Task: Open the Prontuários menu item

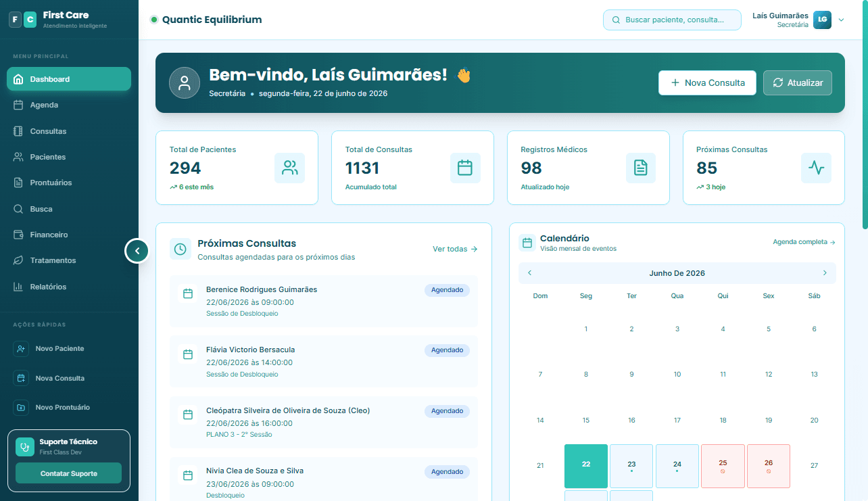Action: pyautogui.click(x=69, y=183)
